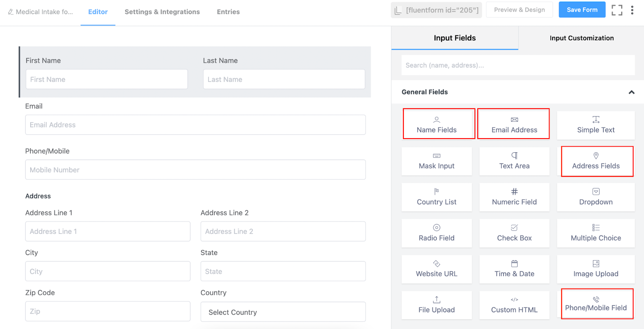Open the Select Country dropdown
This screenshot has height=329, width=644.
pyautogui.click(x=283, y=312)
